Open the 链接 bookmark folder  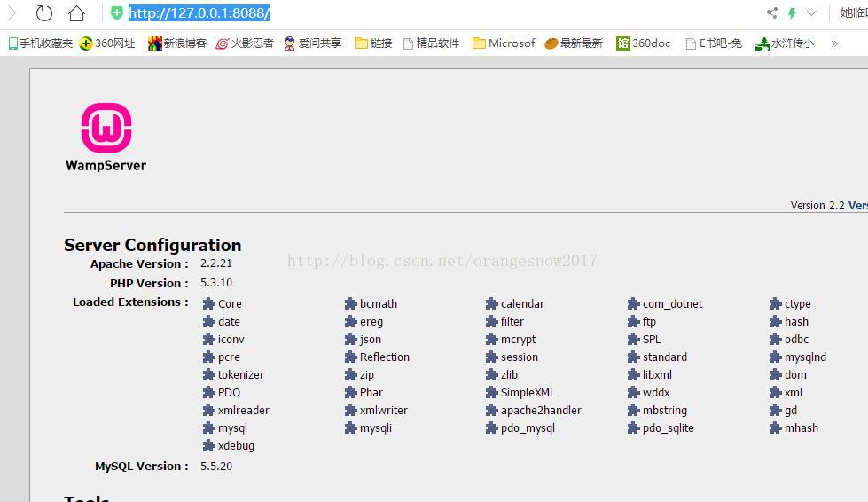(x=373, y=43)
